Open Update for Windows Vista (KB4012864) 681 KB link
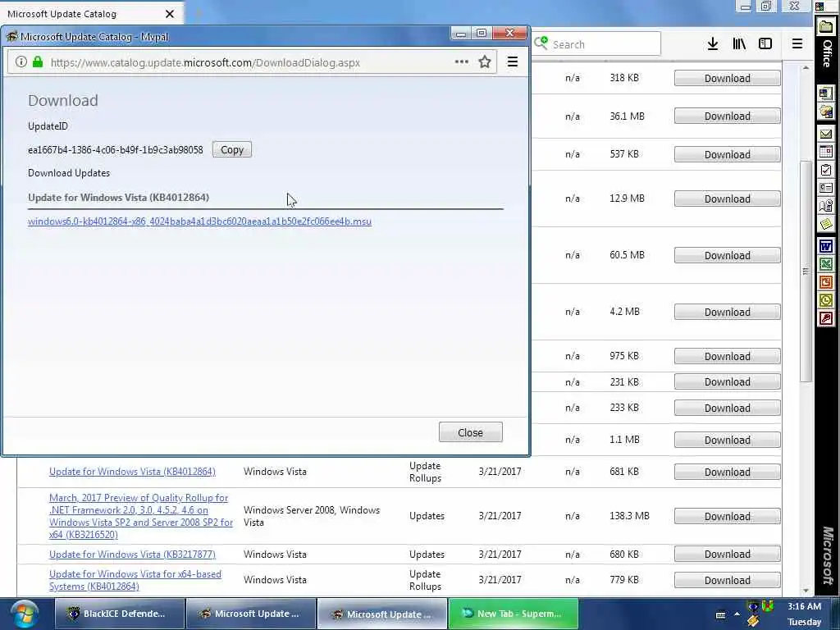The height and width of the screenshot is (630, 840). click(x=132, y=472)
